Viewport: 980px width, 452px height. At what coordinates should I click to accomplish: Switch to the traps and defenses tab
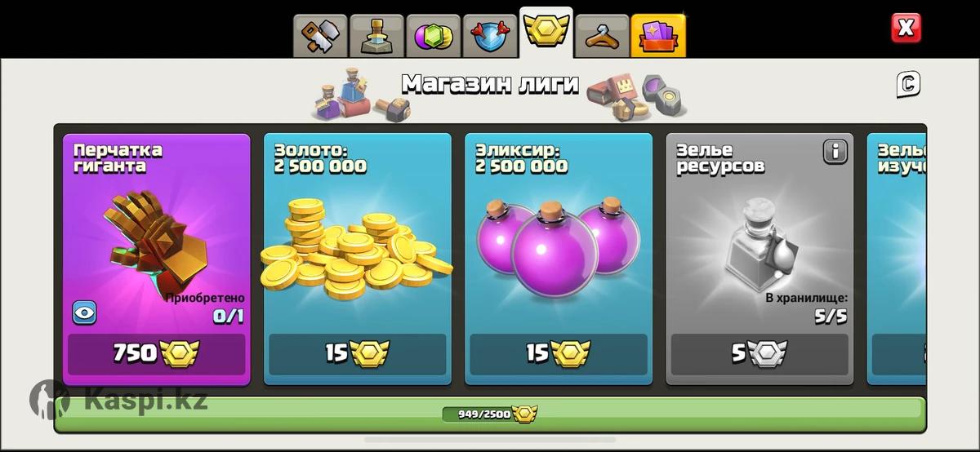(377, 36)
